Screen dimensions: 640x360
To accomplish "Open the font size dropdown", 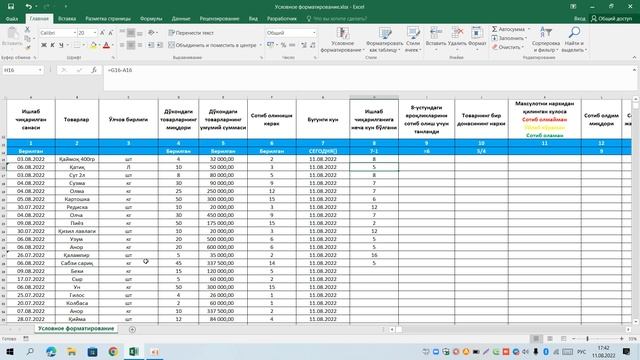I will [95, 33].
